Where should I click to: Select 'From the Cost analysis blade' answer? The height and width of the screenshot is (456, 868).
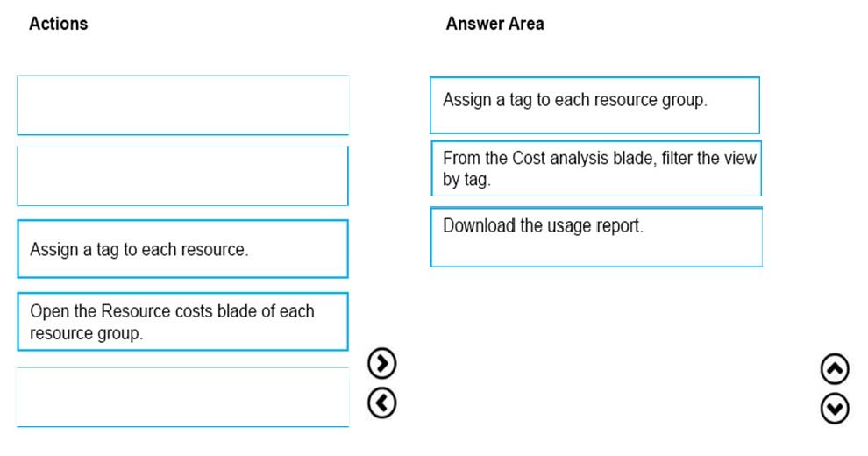pos(596,168)
